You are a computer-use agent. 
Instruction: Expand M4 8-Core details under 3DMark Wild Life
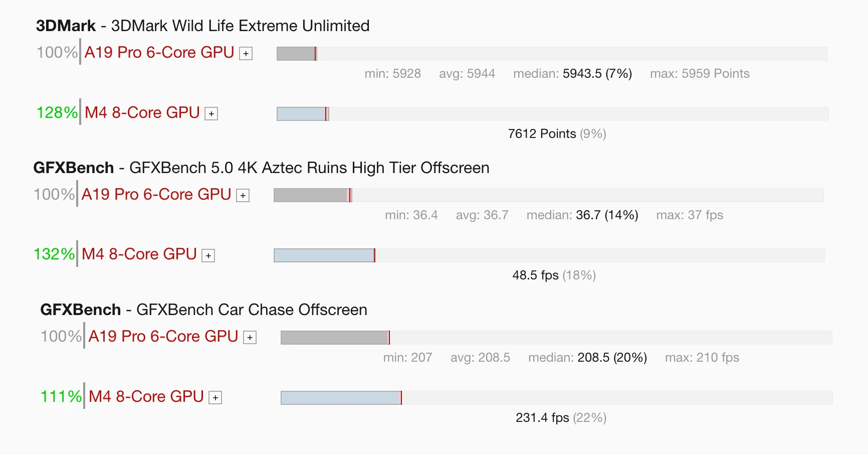tap(211, 114)
